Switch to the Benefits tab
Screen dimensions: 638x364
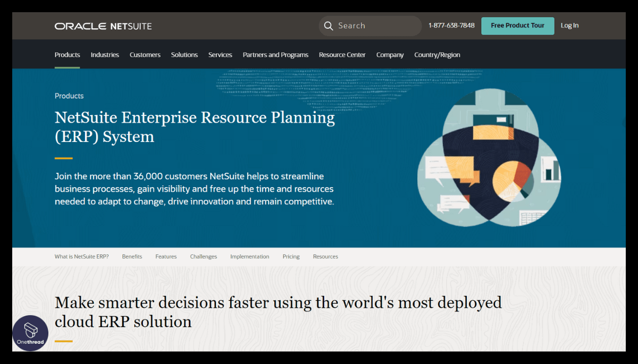click(132, 256)
